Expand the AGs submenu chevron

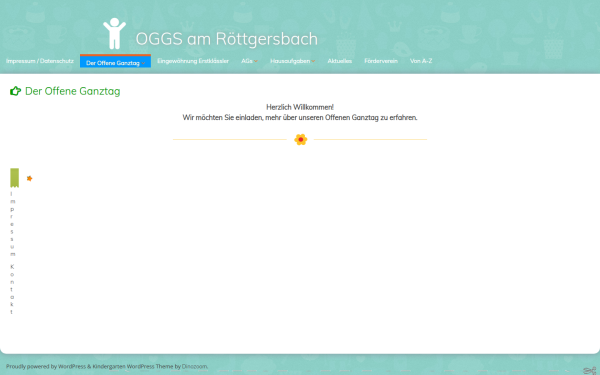point(256,61)
